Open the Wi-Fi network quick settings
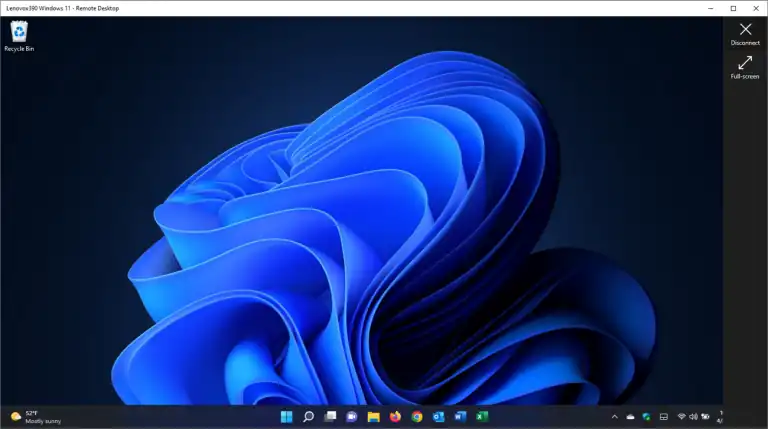The width and height of the screenshot is (768, 429). pos(681,417)
